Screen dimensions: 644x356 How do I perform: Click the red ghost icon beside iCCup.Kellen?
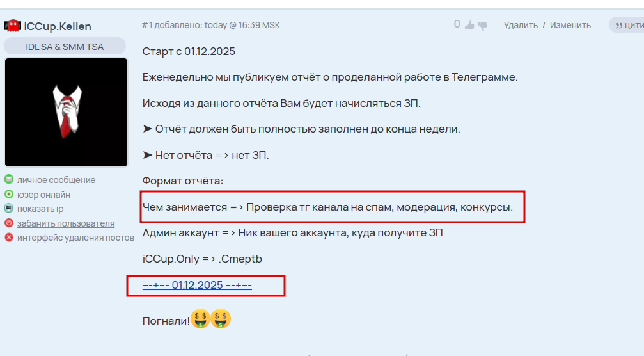pos(13,26)
